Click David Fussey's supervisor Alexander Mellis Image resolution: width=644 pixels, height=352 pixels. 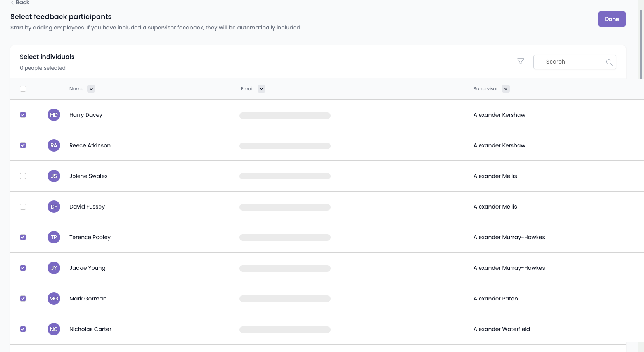[495, 207]
